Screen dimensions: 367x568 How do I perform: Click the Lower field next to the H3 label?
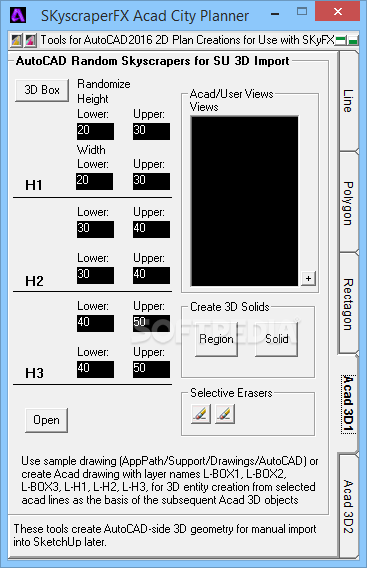coord(95,369)
